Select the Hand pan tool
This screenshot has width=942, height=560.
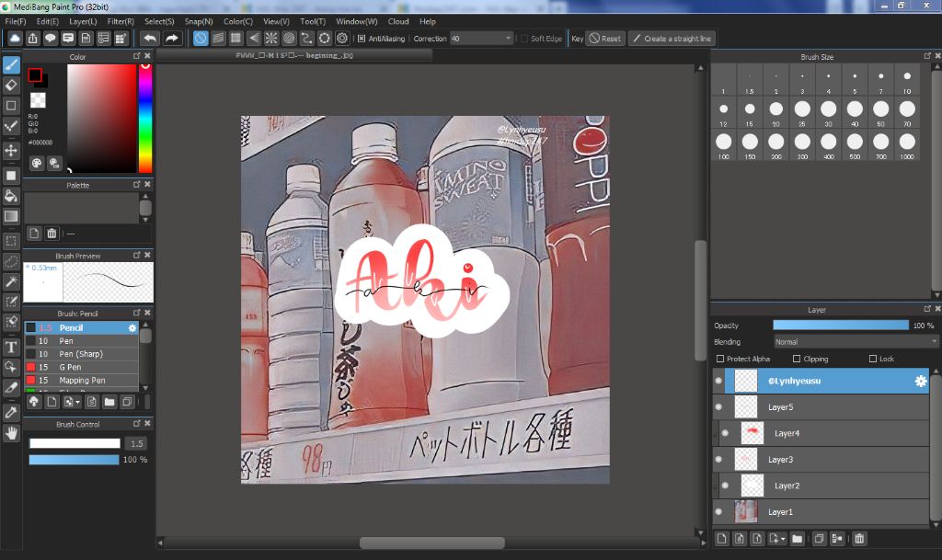[x=11, y=433]
